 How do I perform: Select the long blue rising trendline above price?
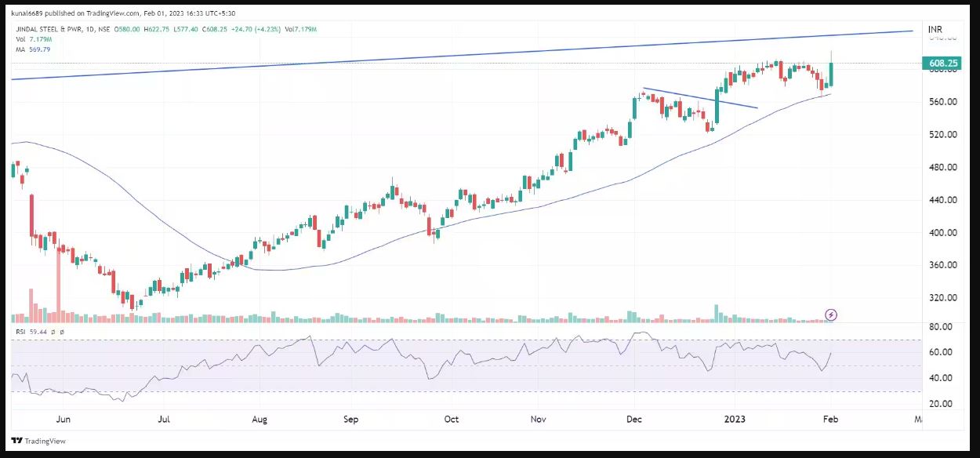463,55
